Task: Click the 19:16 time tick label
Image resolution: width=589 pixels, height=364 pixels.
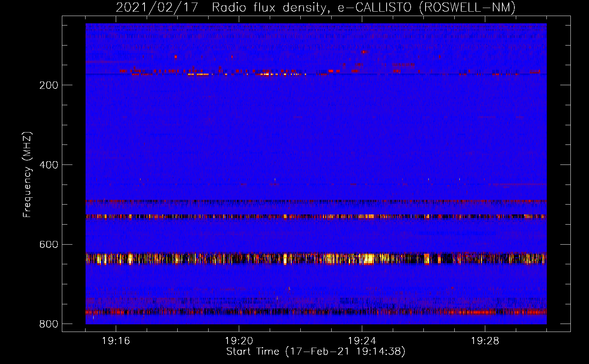Action: [116, 341]
